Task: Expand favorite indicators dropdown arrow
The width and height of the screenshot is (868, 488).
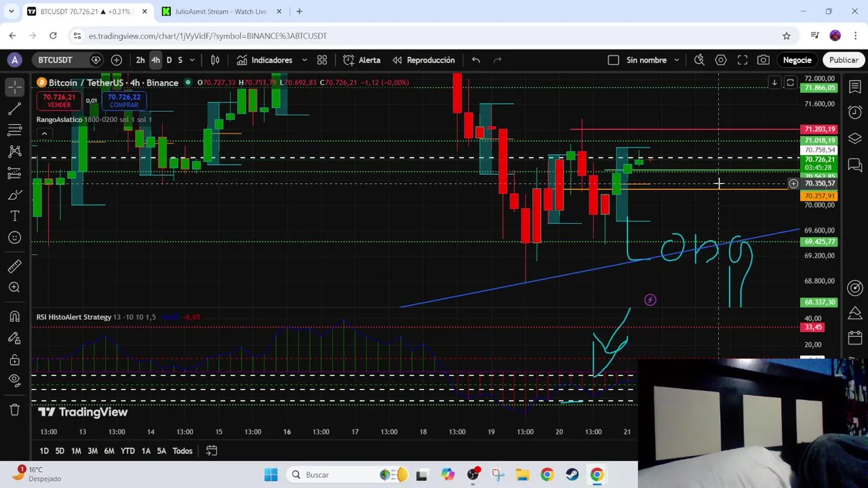Action: point(304,60)
